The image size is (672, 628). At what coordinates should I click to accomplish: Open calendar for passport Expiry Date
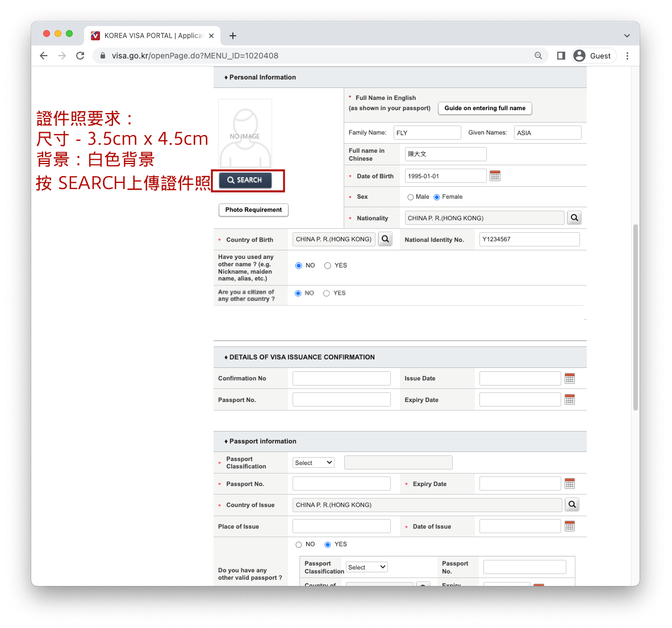tap(570, 484)
